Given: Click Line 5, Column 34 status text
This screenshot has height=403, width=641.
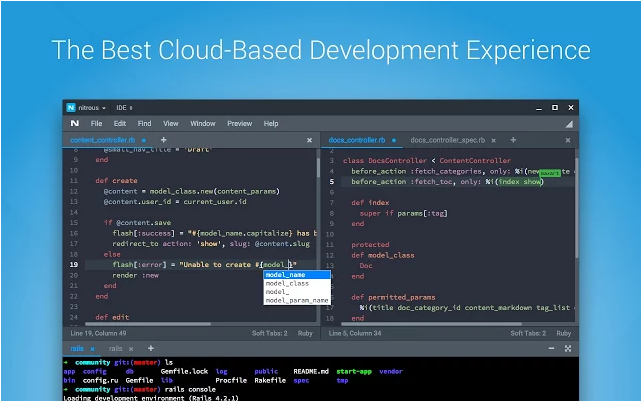Looking at the screenshot, I should click(x=355, y=334).
